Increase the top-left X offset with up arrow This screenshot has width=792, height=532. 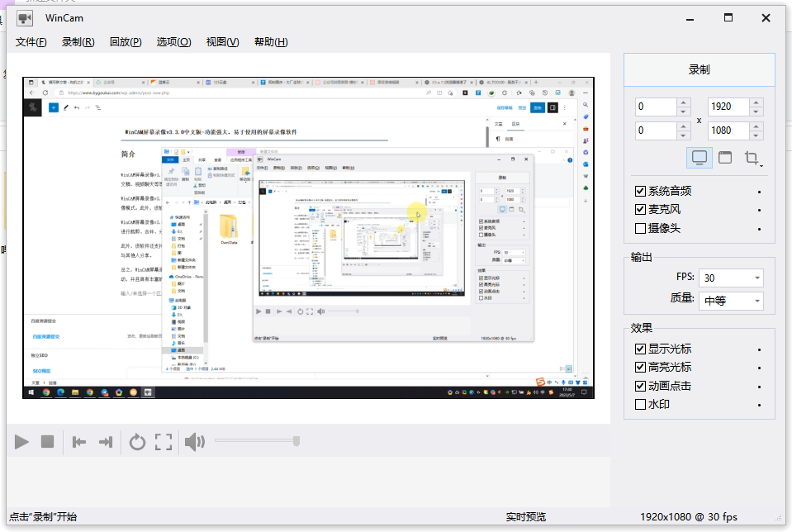point(683,102)
